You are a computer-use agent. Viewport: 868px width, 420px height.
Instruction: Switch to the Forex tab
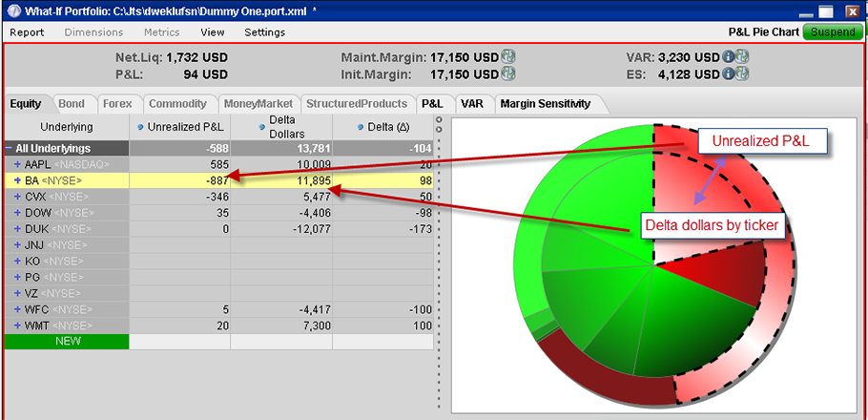tap(118, 104)
